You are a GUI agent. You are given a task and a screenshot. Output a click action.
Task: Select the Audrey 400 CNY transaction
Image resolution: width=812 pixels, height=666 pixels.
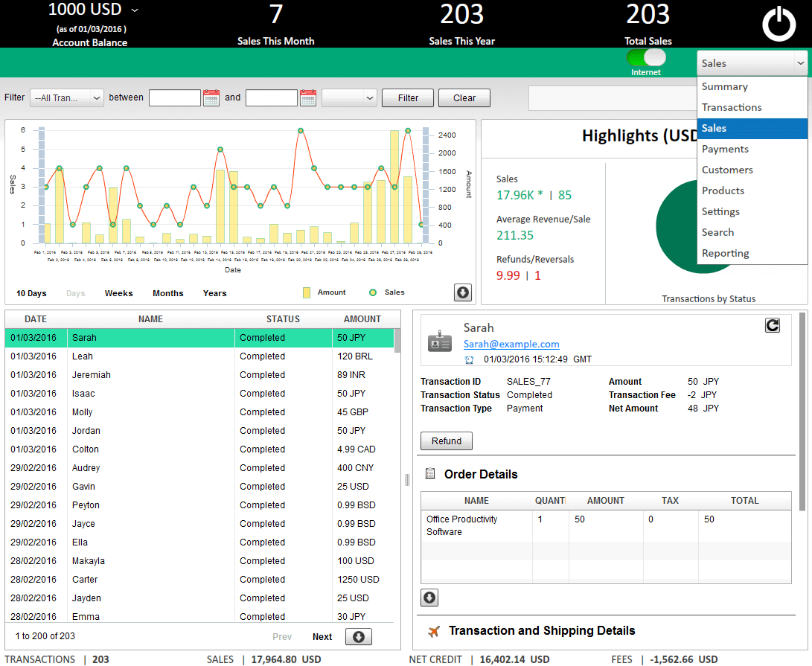click(200, 468)
